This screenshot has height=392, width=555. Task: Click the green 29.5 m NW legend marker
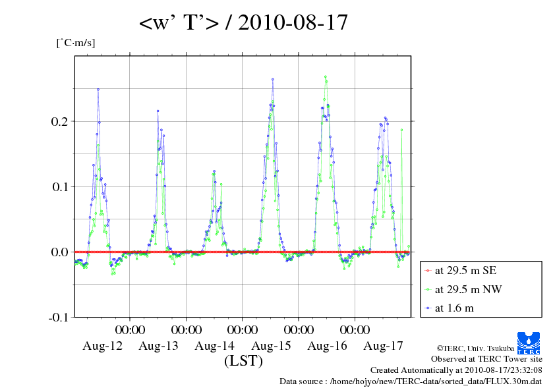pos(428,289)
